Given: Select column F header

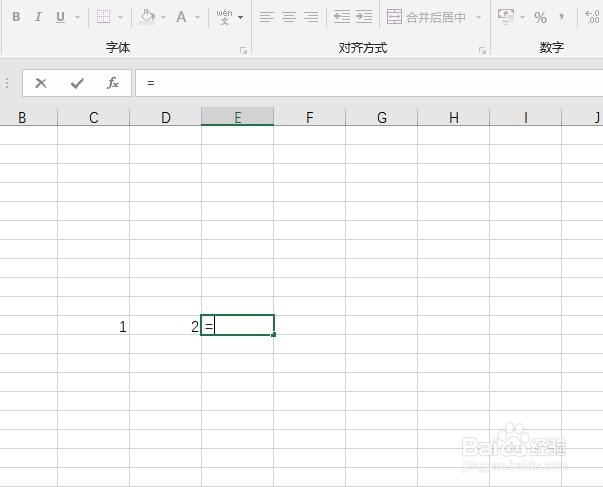Looking at the screenshot, I should 309,117.
